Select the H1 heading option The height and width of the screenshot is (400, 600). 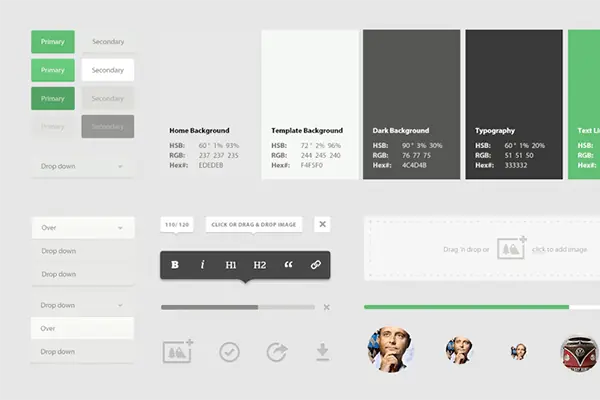231,265
